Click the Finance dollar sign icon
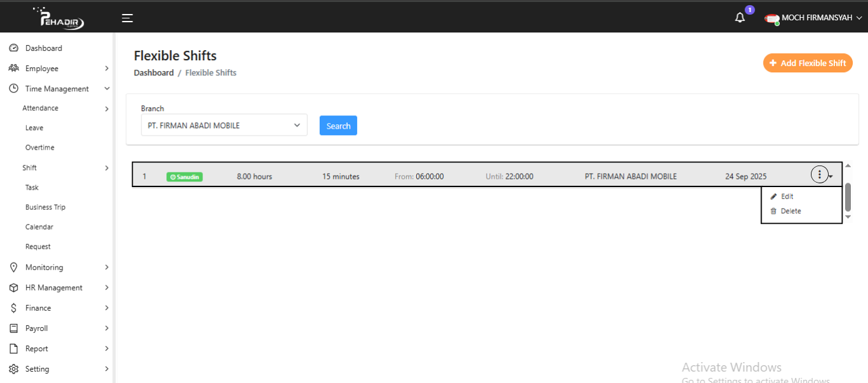868x383 pixels. coord(13,308)
